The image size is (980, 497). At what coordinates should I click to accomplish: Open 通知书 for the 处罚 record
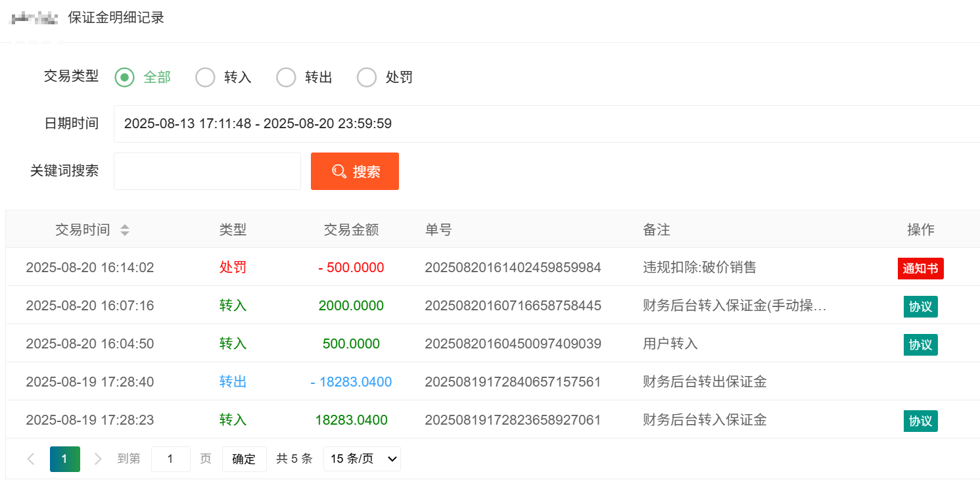(x=920, y=268)
